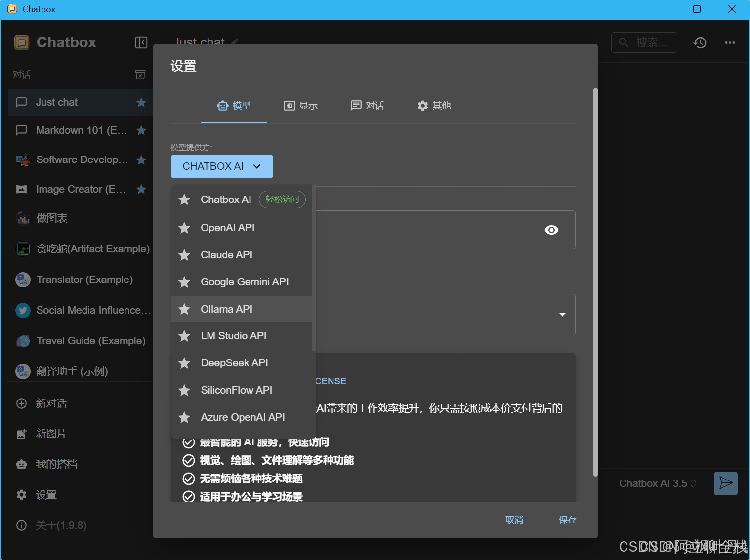The image size is (750, 560).
Task: Open the Markdown 101 conversation
Action: click(x=81, y=130)
